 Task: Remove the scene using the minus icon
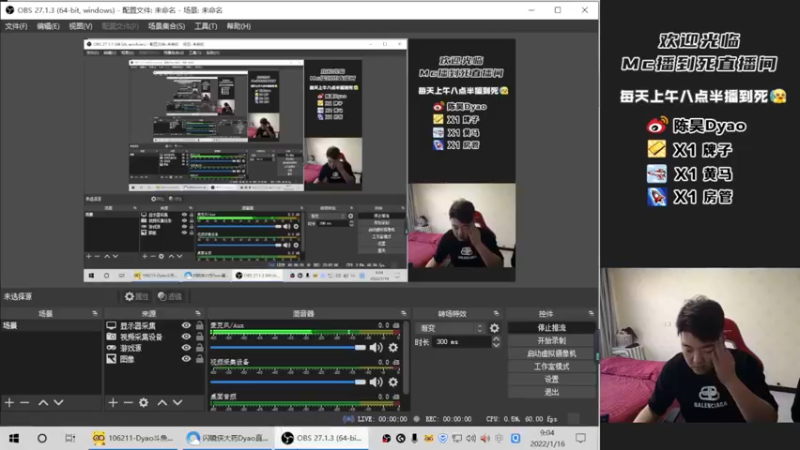pos(24,403)
